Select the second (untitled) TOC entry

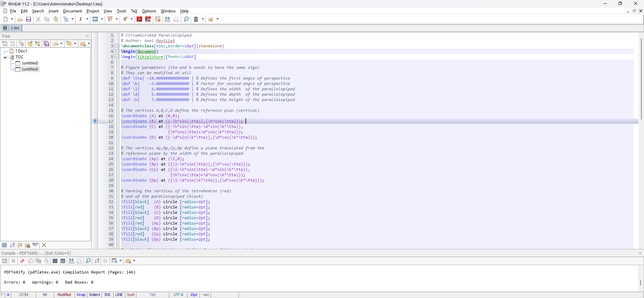[30, 69]
